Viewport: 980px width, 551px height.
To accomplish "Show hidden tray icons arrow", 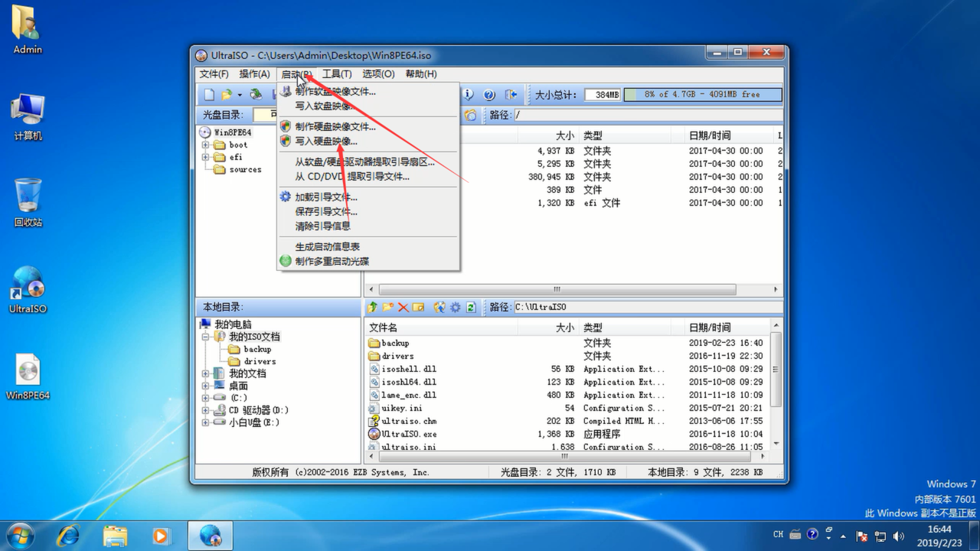I will tap(844, 536).
